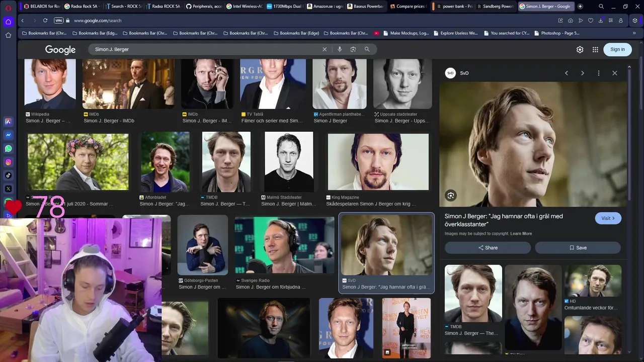Open the YouTube bookmark icon
This screenshot has height=362, width=644.
[376, 33]
